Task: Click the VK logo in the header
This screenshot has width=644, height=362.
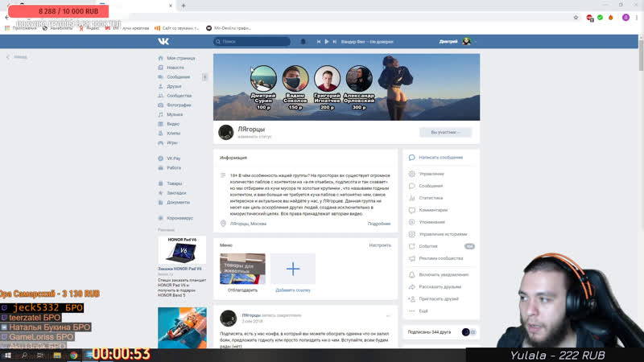Action: 163,41
